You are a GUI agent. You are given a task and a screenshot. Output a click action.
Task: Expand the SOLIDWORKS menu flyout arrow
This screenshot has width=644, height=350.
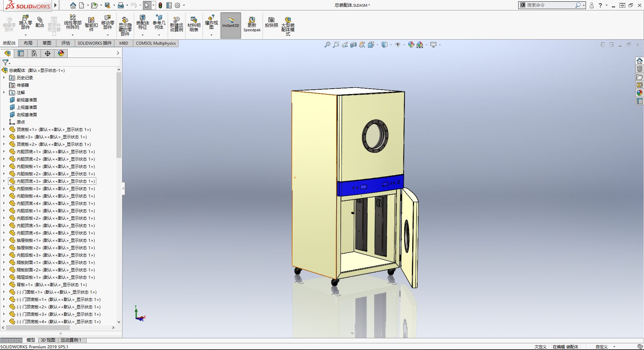point(56,5)
